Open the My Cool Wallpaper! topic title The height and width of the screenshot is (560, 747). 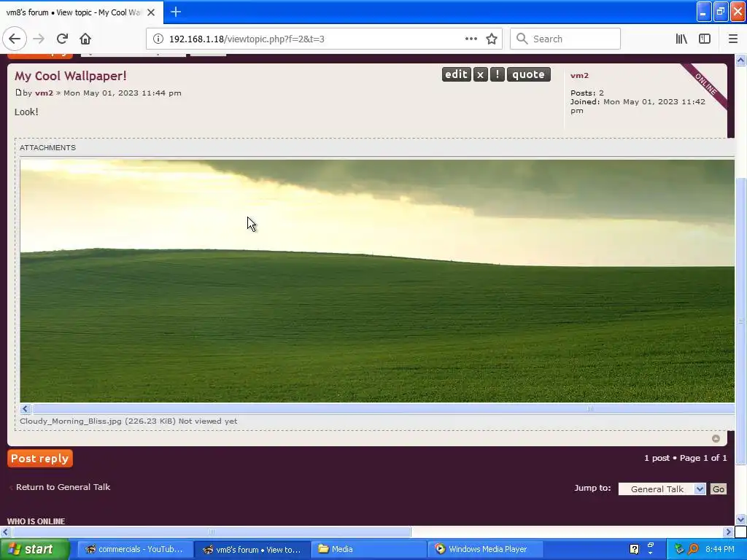[x=71, y=76]
